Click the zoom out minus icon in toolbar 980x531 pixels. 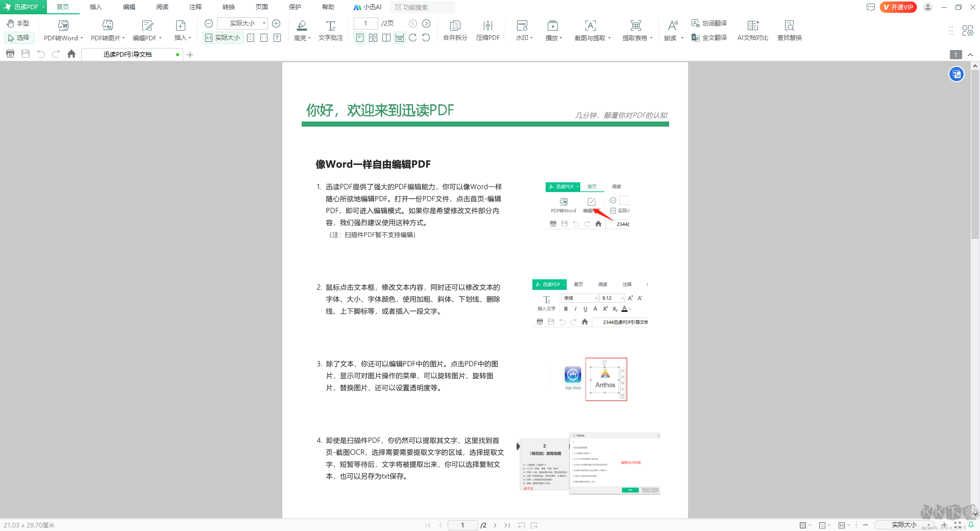coord(209,23)
